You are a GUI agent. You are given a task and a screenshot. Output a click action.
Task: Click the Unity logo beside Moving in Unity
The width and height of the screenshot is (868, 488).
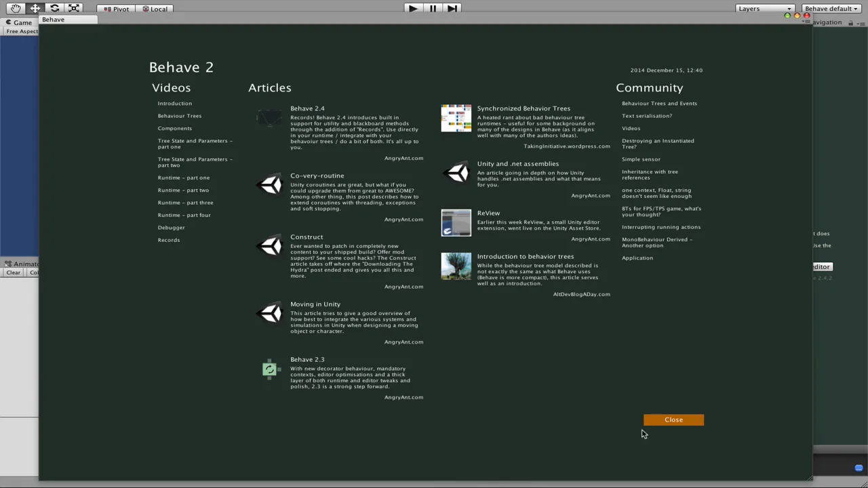click(x=270, y=312)
